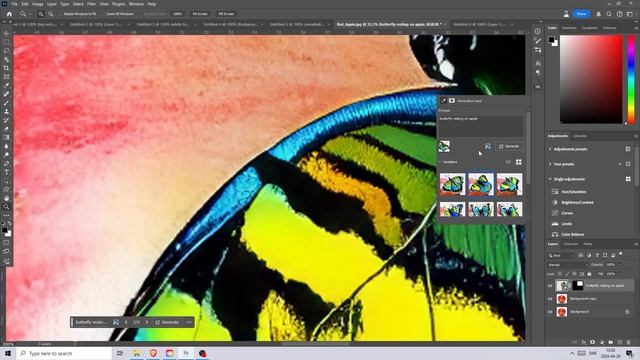Hide the Background layer

pyautogui.click(x=550, y=312)
